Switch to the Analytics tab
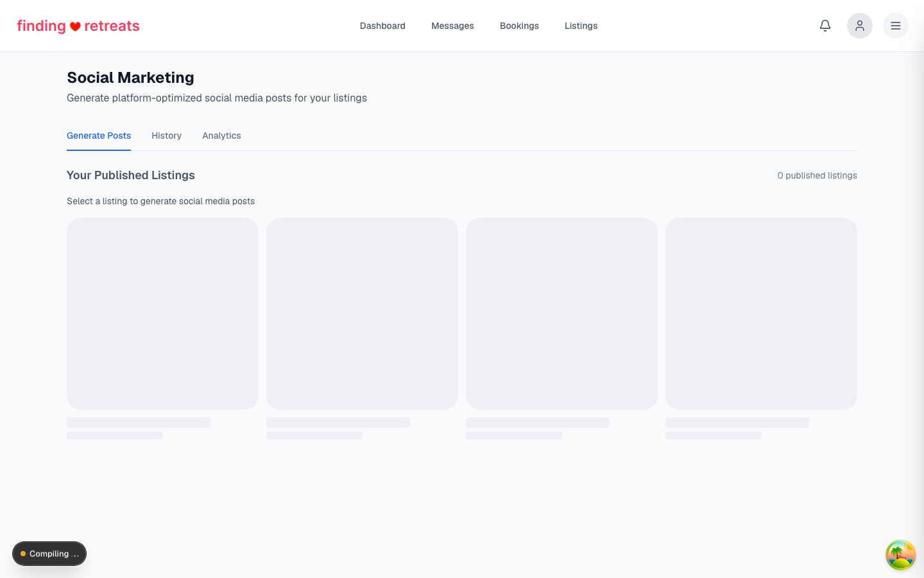 (x=221, y=136)
